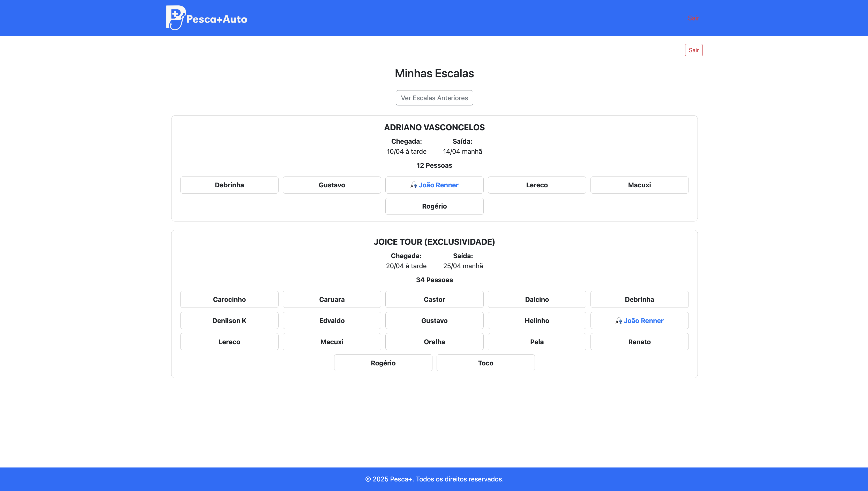
Task: Click the JOICE TOUR (EXCLUSIVIDADE) heading
Action: pos(434,242)
